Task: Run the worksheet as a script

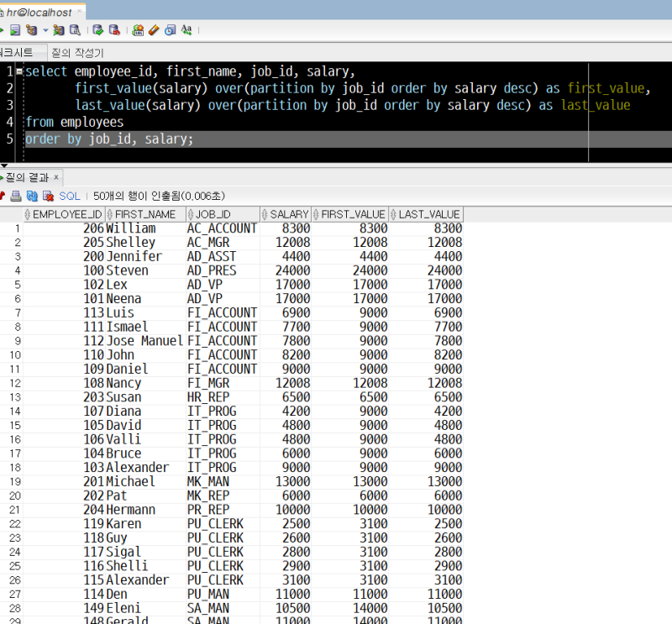Action: (14, 29)
